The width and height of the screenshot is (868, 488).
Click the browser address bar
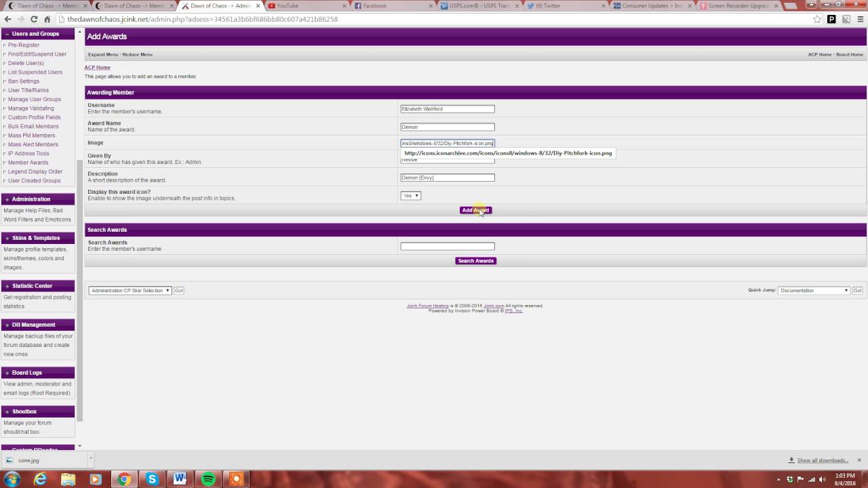(x=434, y=19)
